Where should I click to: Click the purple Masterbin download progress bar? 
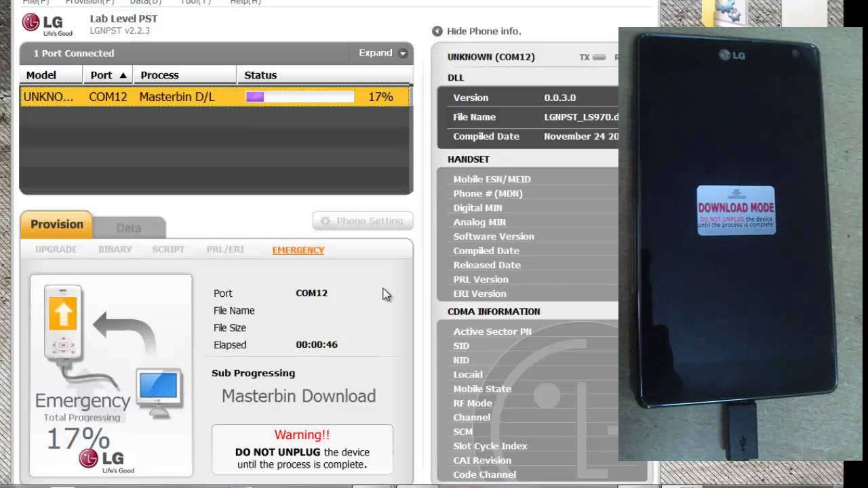pos(300,97)
